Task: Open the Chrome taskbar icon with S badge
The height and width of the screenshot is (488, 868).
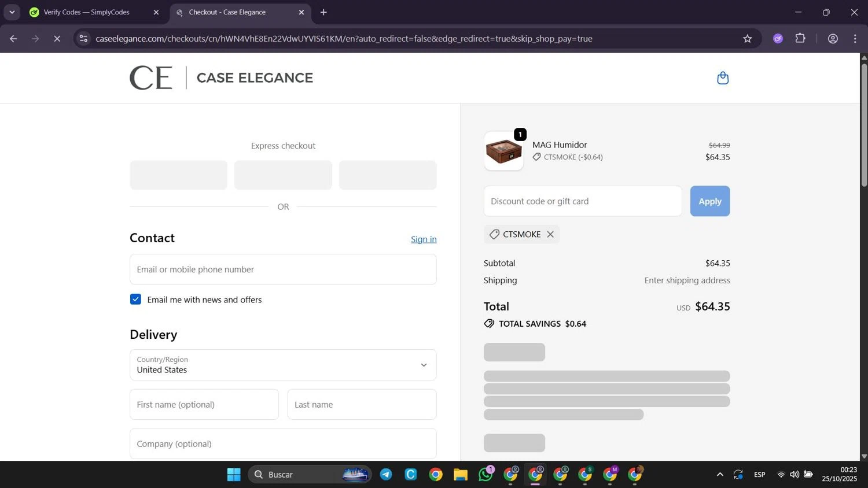Action: (x=586, y=474)
